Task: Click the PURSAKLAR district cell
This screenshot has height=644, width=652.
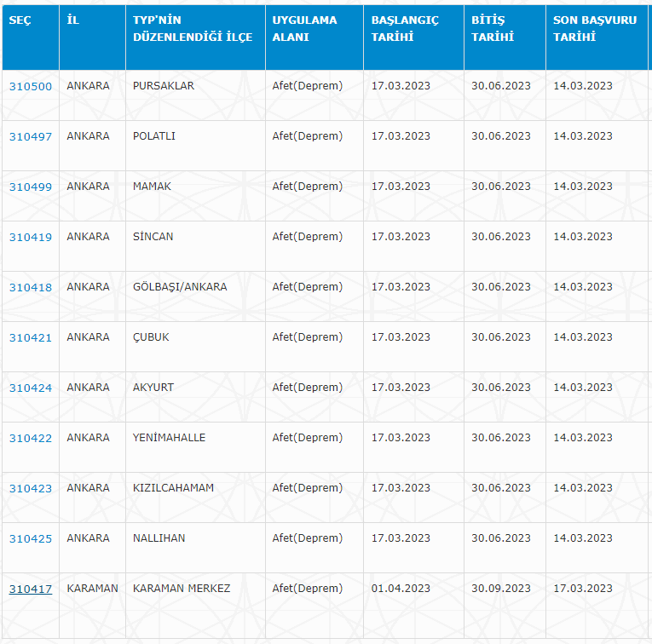Action: [x=164, y=86]
